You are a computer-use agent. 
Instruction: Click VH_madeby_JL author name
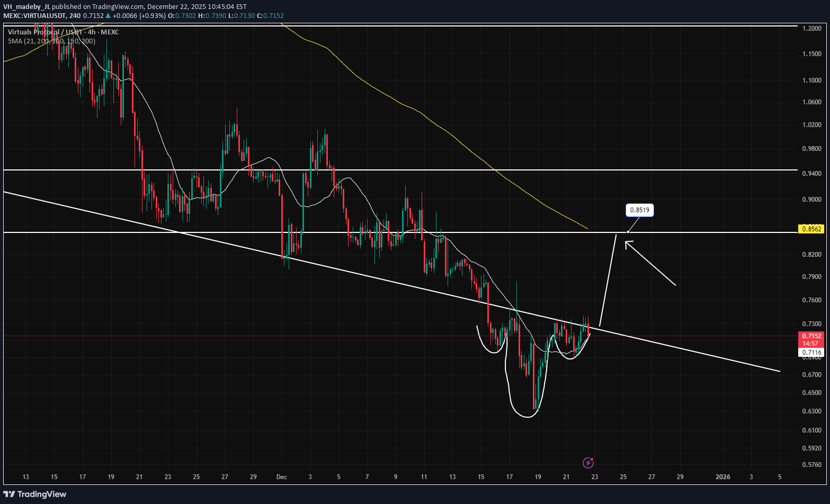[26, 7]
